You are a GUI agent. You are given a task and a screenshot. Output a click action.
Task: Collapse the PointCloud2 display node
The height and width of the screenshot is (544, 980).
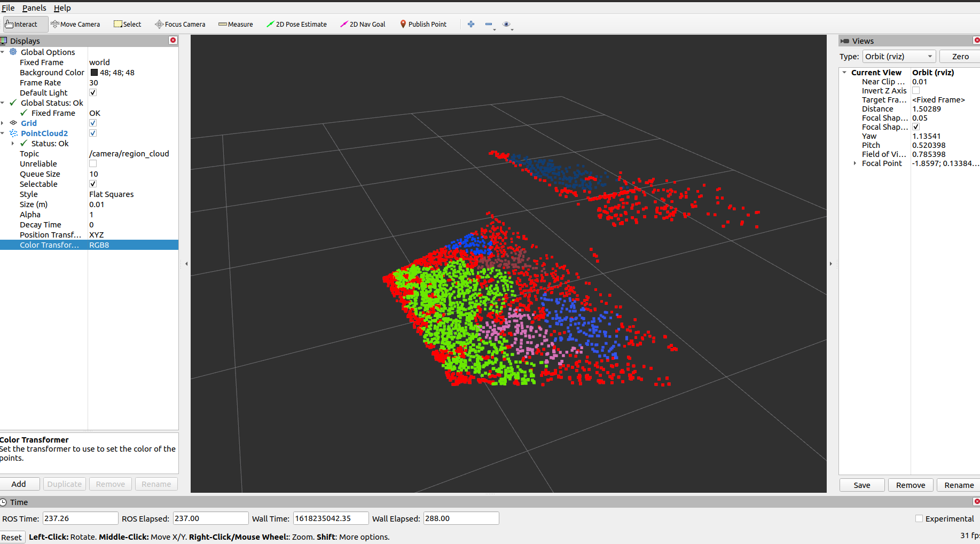pos(3,133)
